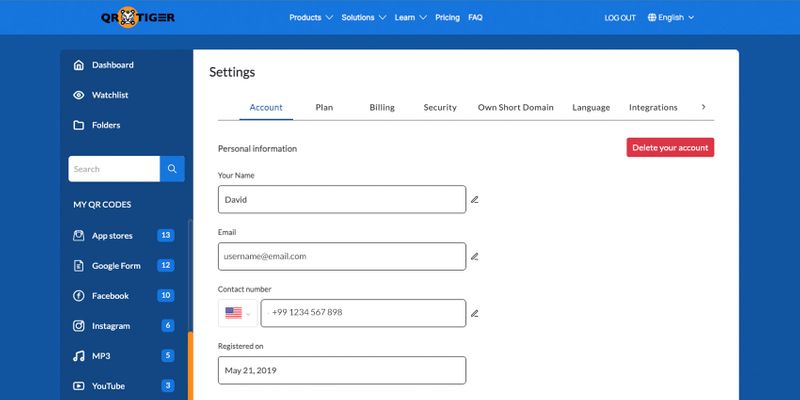This screenshot has width=800, height=400.
Task: Open Folders in the sidebar
Action: tap(106, 125)
